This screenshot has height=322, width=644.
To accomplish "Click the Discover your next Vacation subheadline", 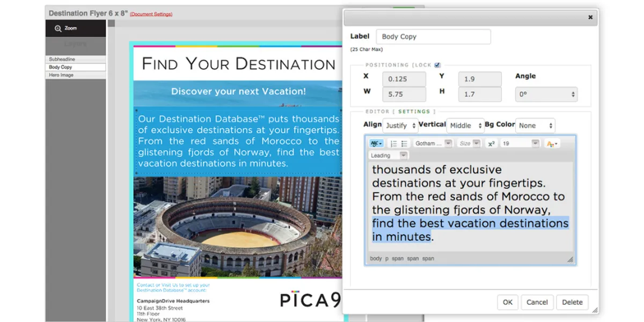I will pos(238,91).
